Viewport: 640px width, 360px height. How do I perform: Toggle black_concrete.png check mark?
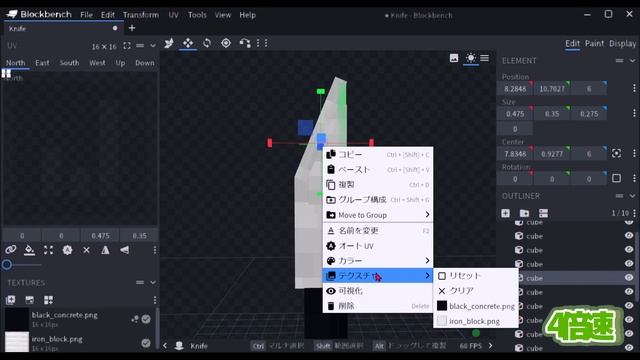[146, 319]
